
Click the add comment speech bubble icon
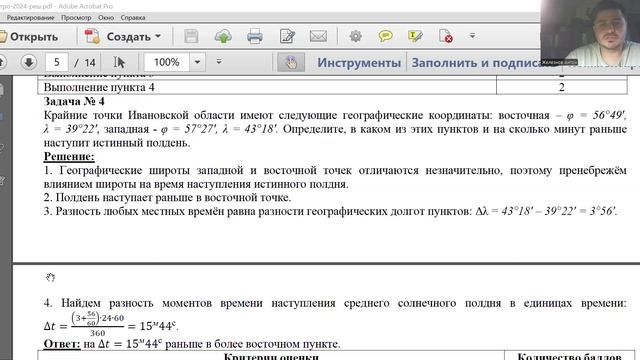click(385, 36)
